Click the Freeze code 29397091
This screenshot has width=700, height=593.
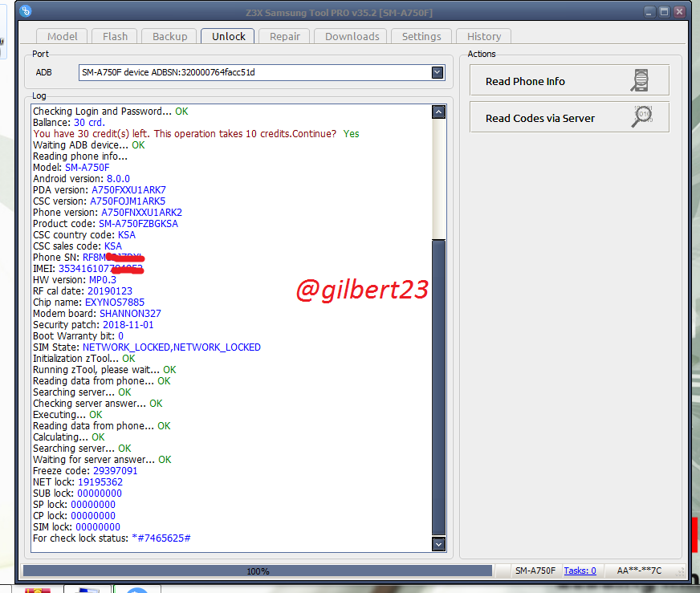[115, 471]
